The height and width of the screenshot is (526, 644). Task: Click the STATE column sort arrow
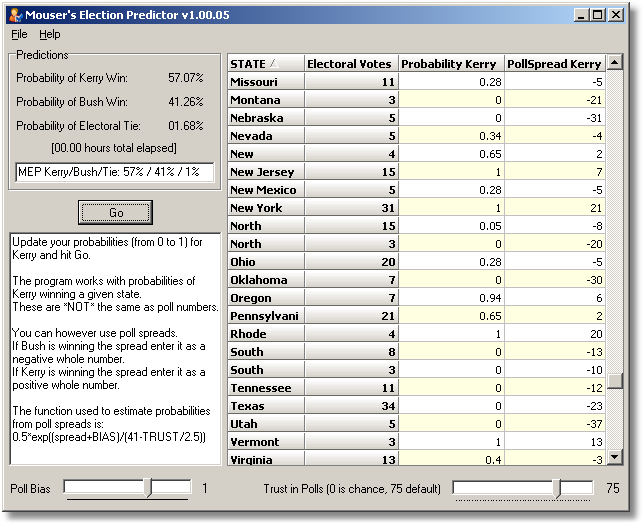click(274, 64)
